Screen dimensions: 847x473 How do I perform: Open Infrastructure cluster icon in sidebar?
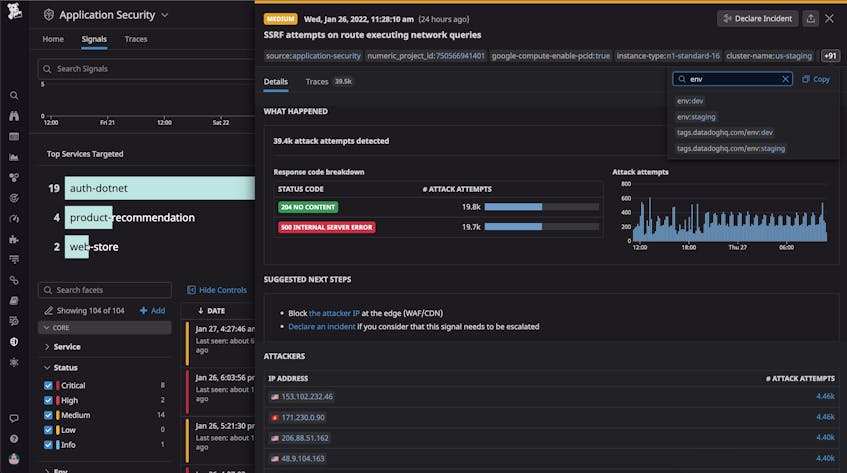pyautogui.click(x=14, y=178)
